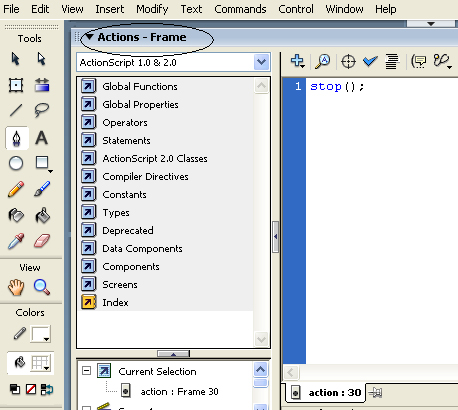Pin the script with the pushpin icon

(375, 393)
